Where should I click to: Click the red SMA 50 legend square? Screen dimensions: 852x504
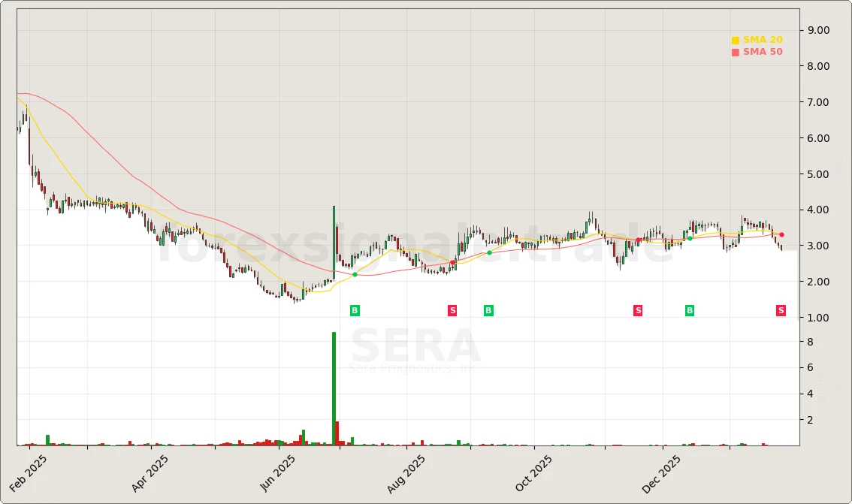pos(736,51)
